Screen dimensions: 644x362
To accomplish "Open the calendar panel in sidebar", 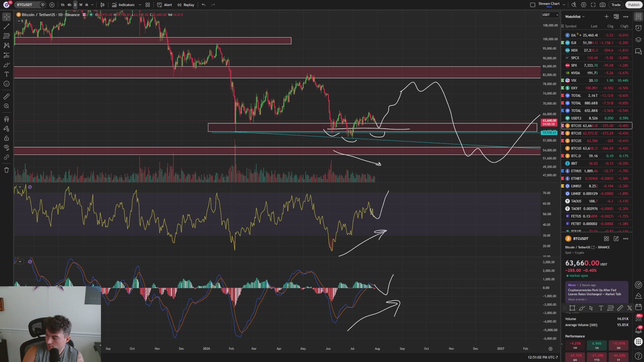I will pyautogui.click(x=638, y=307).
